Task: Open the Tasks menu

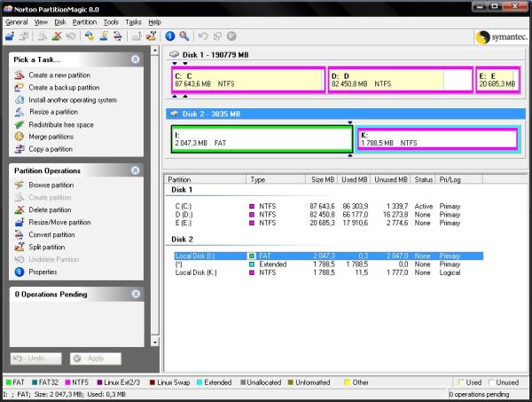Action: tap(133, 22)
